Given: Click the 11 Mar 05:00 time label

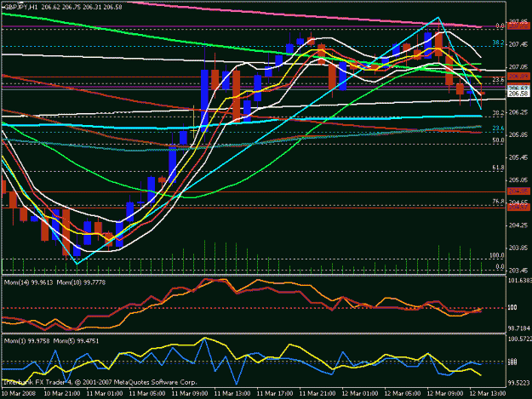Looking at the screenshot, I should coord(147,394).
